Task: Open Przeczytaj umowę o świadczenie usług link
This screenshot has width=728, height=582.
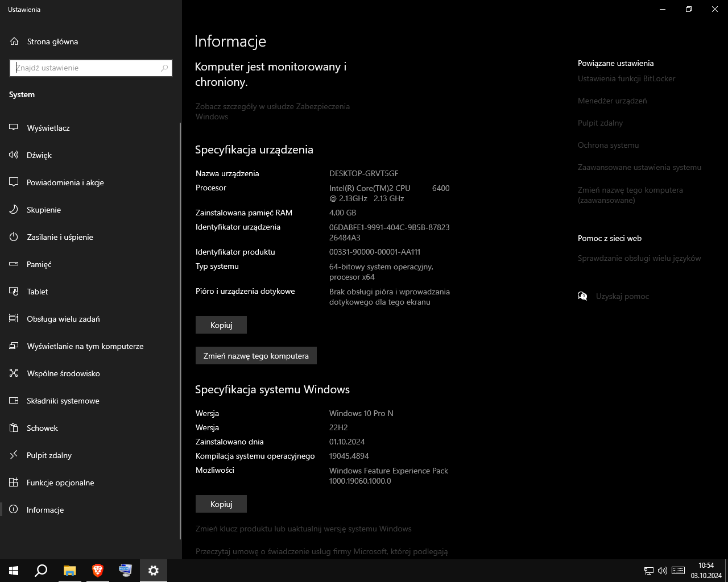Action: 321,551
